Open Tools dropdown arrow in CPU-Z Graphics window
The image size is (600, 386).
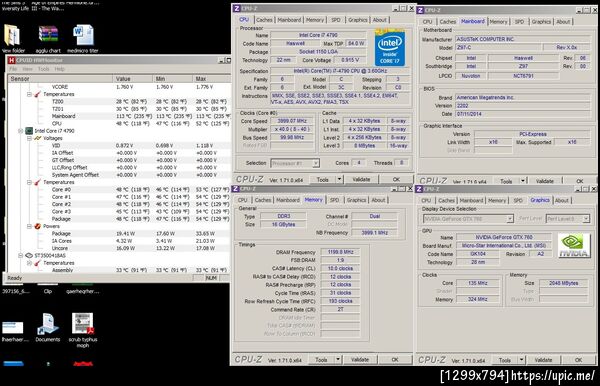click(521, 360)
